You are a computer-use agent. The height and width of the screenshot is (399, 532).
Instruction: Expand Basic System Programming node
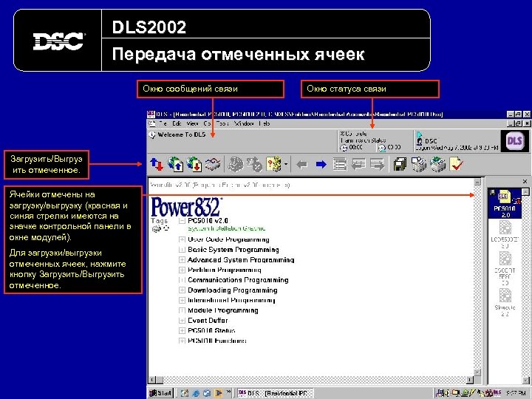tap(183, 250)
